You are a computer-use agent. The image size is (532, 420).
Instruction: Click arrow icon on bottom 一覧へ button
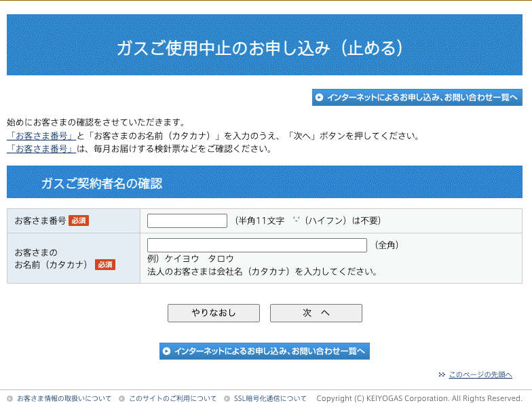(166, 351)
